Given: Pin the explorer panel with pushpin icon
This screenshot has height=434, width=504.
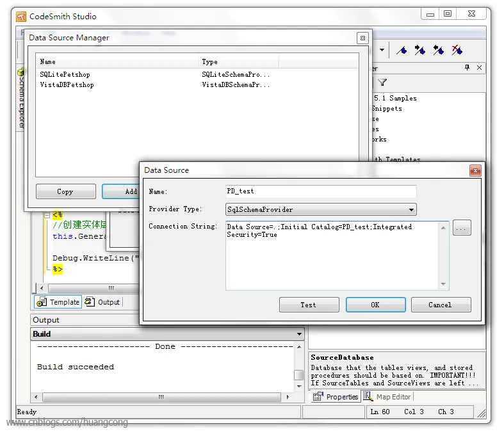Looking at the screenshot, I should click(x=467, y=68).
